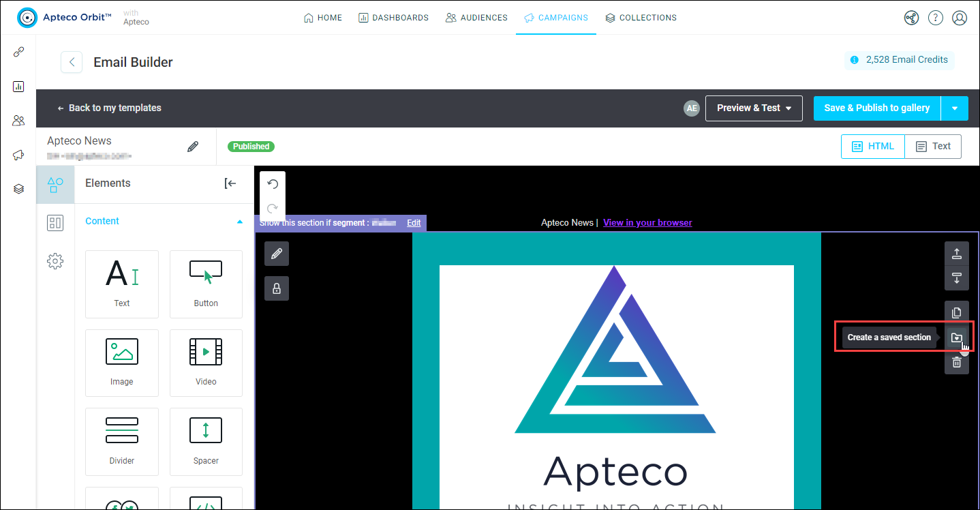Click the AE user avatar
Screen dimensions: 980x510
tap(692, 108)
